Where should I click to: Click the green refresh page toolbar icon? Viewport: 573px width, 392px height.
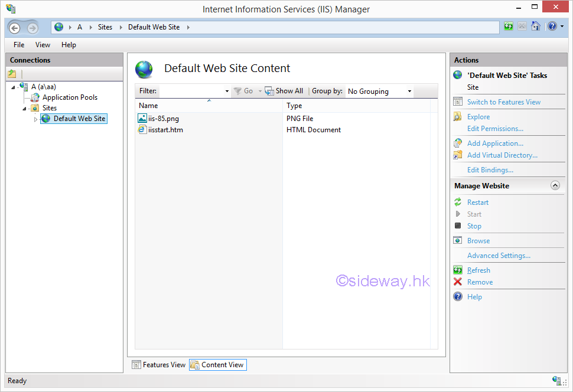(x=509, y=27)
